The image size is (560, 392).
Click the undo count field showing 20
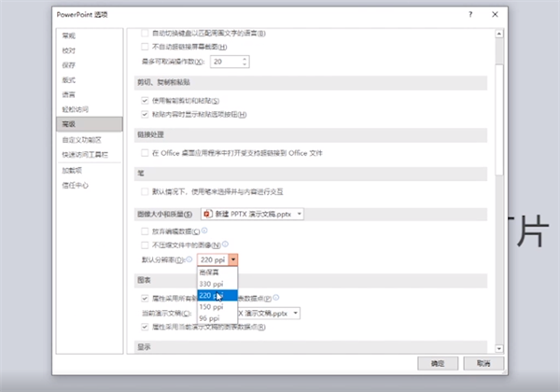226,62
